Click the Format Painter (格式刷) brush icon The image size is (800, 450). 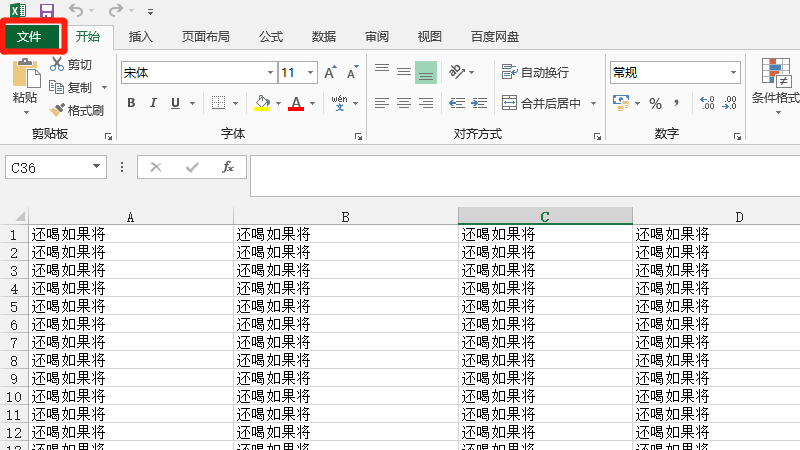click(x=58, y=110)
